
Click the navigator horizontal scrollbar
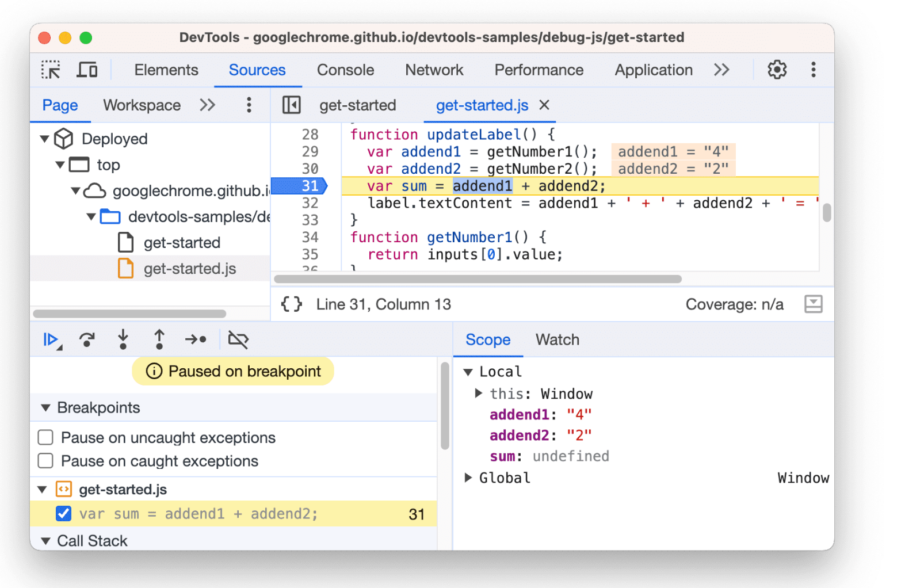tap(129, 314)
